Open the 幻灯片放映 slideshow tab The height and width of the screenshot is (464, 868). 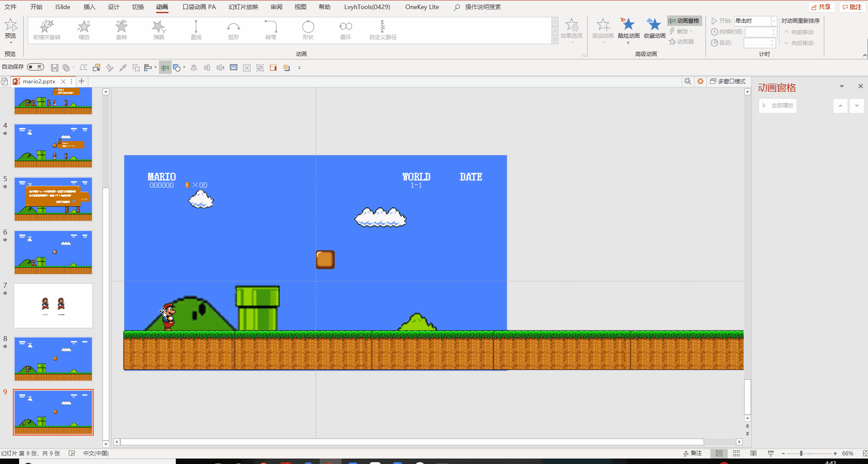243,7
